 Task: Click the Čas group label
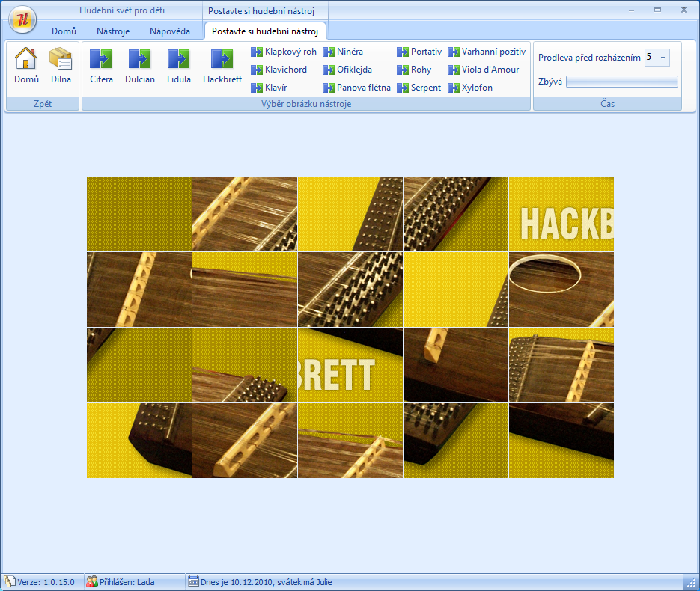pyautogui.click(x=608, y=104)
